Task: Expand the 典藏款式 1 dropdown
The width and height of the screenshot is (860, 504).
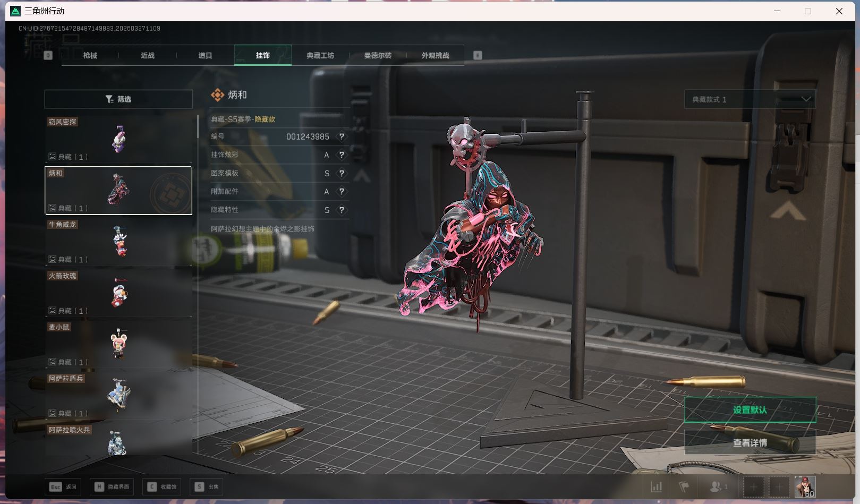Action: [750, 99]
